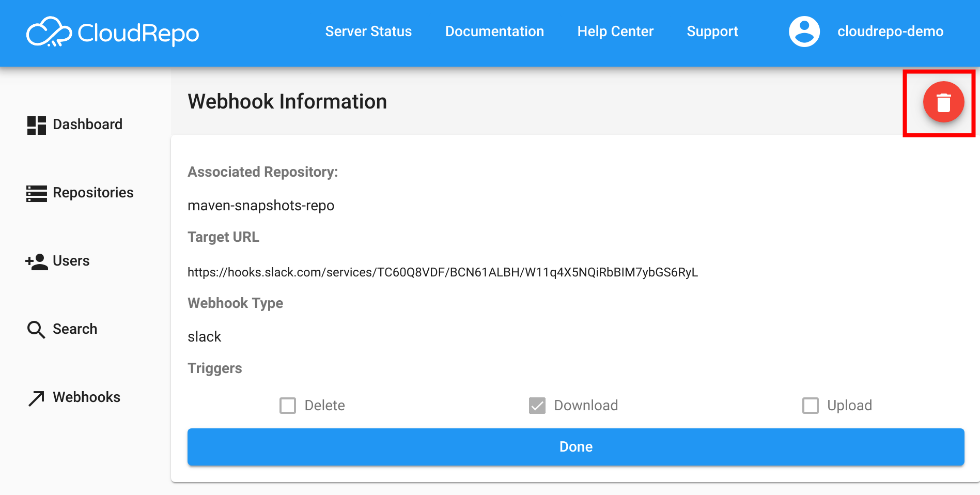Click the Webhooks arrow icon
980x495 pixels.
coord(36,398)
